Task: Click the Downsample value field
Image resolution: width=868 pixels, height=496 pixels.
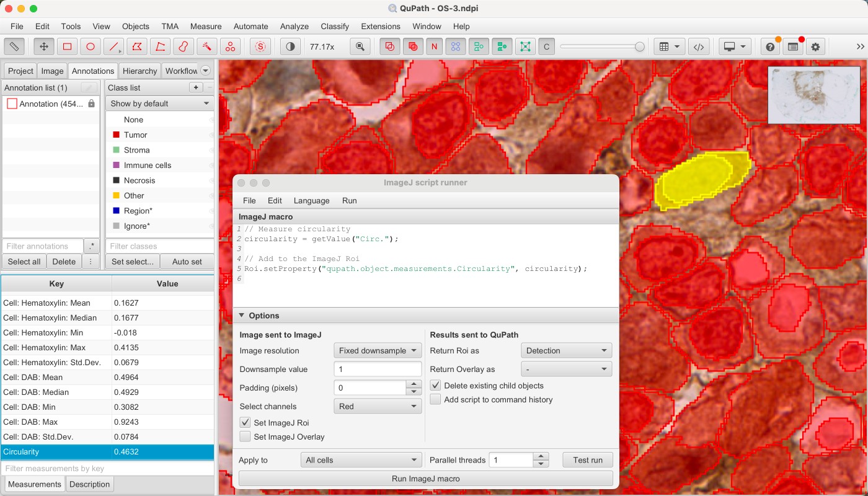Action: coord(378,369)
